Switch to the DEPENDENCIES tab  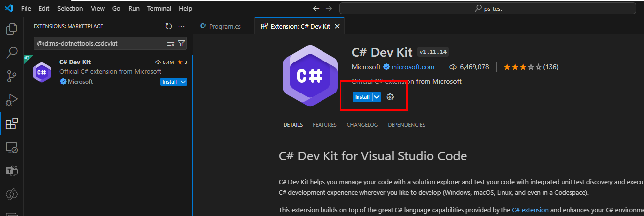click(406, 125)
